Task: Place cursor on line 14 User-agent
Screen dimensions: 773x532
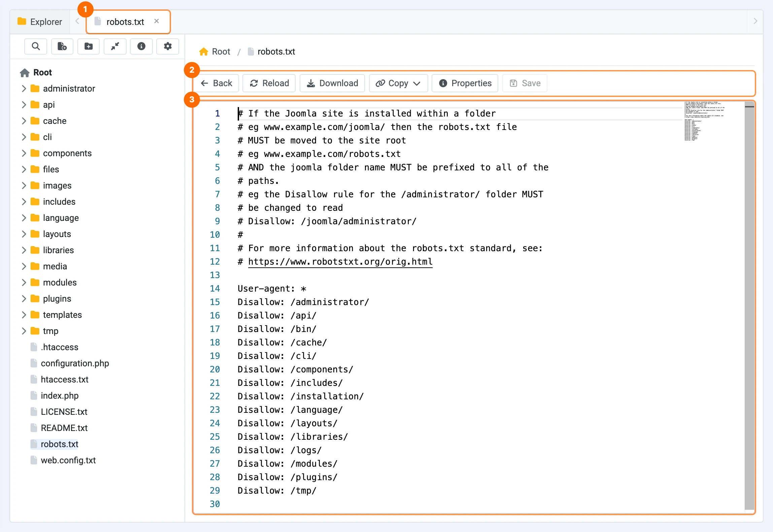Action: tap(272, 289)
